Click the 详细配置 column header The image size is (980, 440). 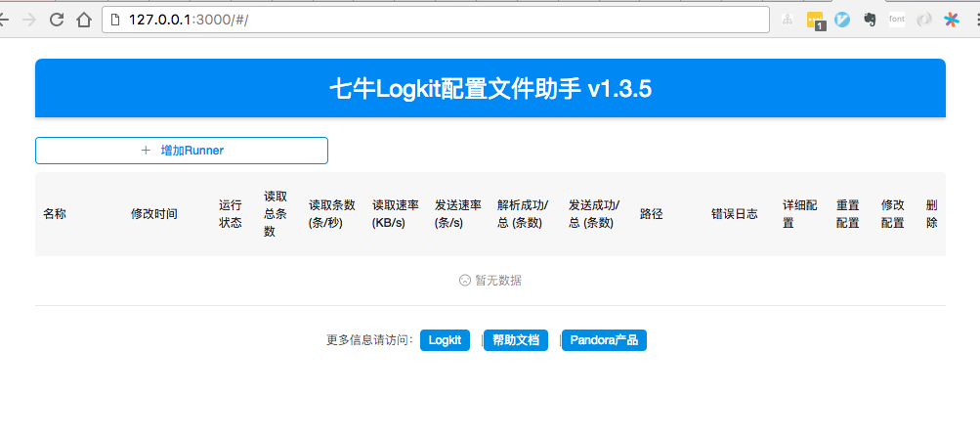(800, 214)
